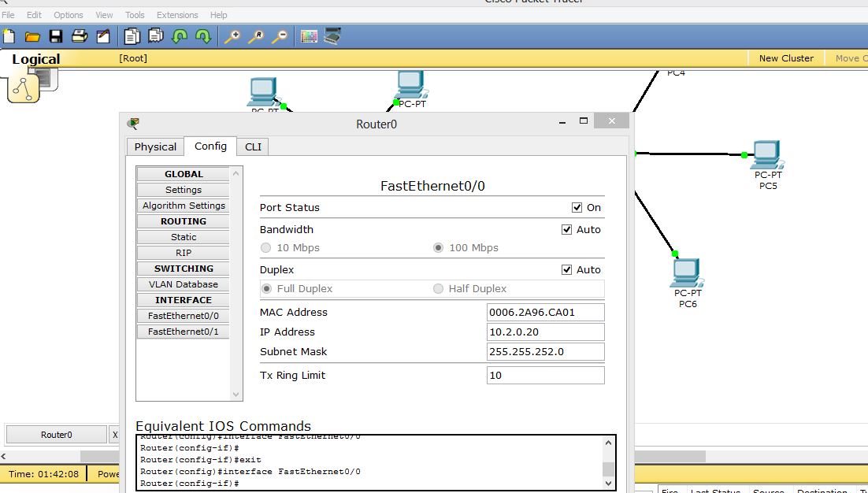Click the GLOBAL section button
The image size is (868, 493).
tap(184, 174)
